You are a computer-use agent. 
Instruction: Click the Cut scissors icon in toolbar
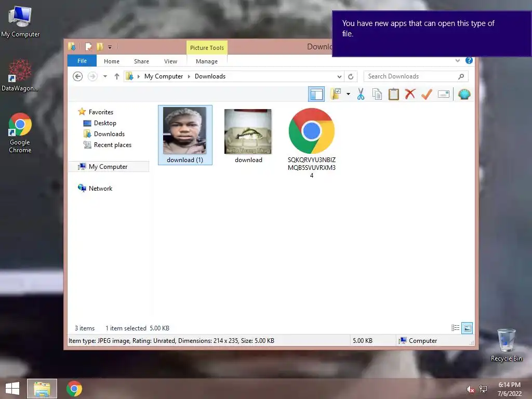(x=361, y=94)
